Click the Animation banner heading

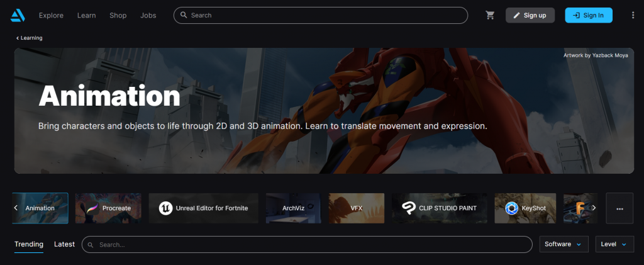pyautogui.click(x=109, y=96)
